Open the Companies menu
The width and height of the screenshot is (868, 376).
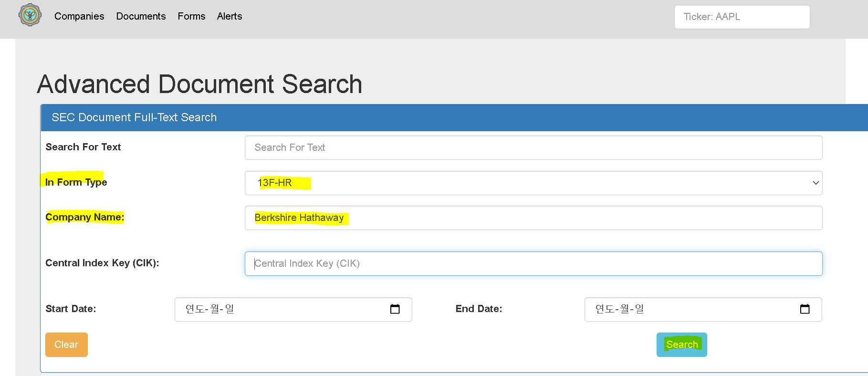pyautogui.click(x=79, y=16)
